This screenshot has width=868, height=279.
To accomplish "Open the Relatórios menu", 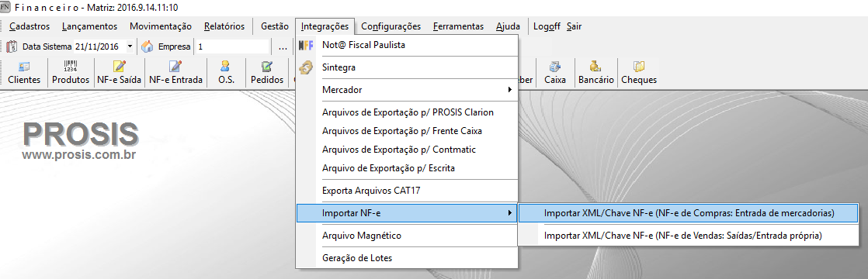I will tap(224, 26).
